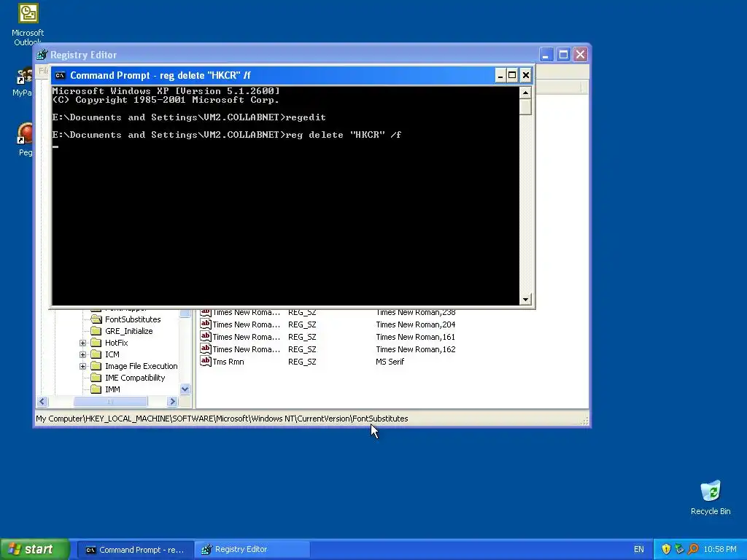The image size is (747, 560).
Task: Select the GRE_Initialize tree item label
Action: 129,331
